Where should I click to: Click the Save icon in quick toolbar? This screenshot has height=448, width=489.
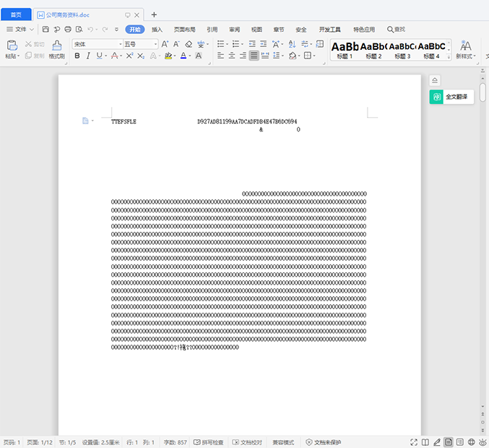point(46,30)
